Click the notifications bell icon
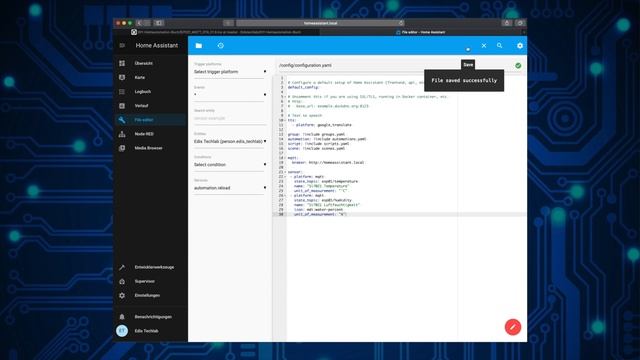The height and width of the screenshot is (360, 640). (122, 317)
